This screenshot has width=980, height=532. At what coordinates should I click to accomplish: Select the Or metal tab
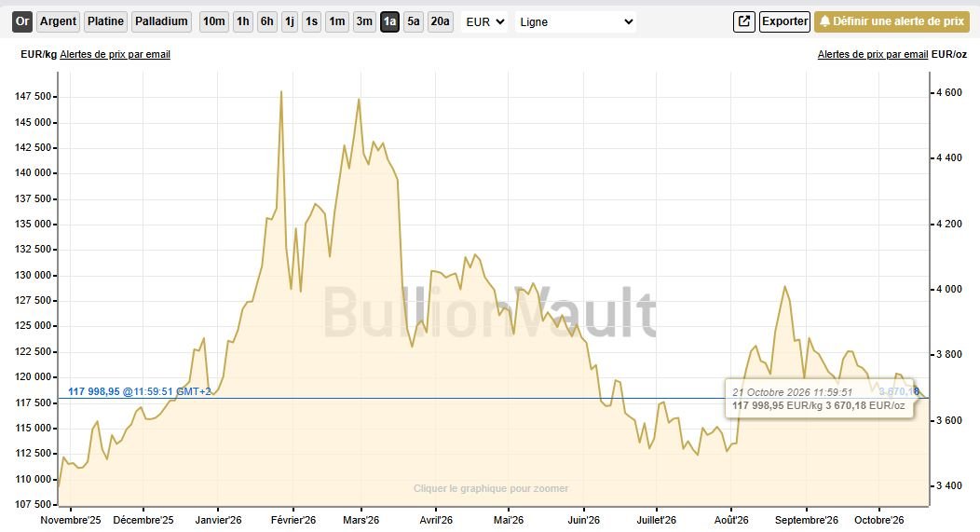22,21
